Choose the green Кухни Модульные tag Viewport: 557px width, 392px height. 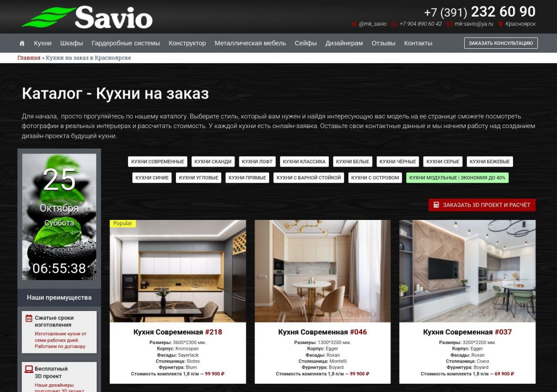point(457,178)
